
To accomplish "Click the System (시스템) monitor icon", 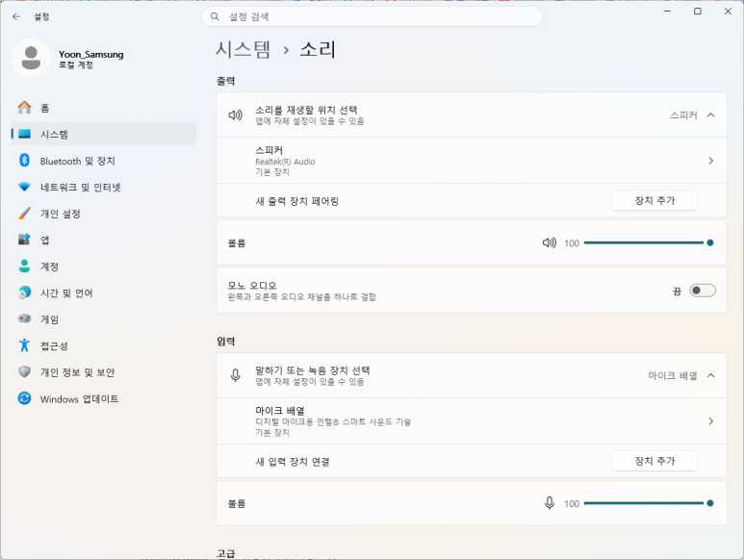I will pos(25,134).
